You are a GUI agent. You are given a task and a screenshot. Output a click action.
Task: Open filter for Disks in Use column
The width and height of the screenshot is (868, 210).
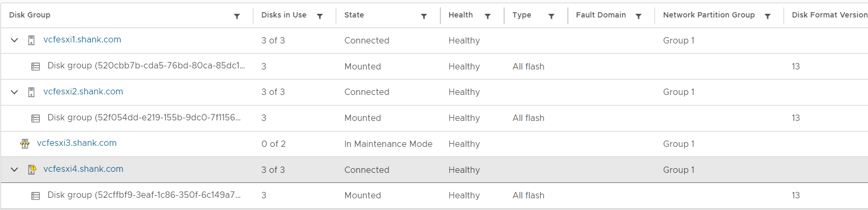coord(320,16)
